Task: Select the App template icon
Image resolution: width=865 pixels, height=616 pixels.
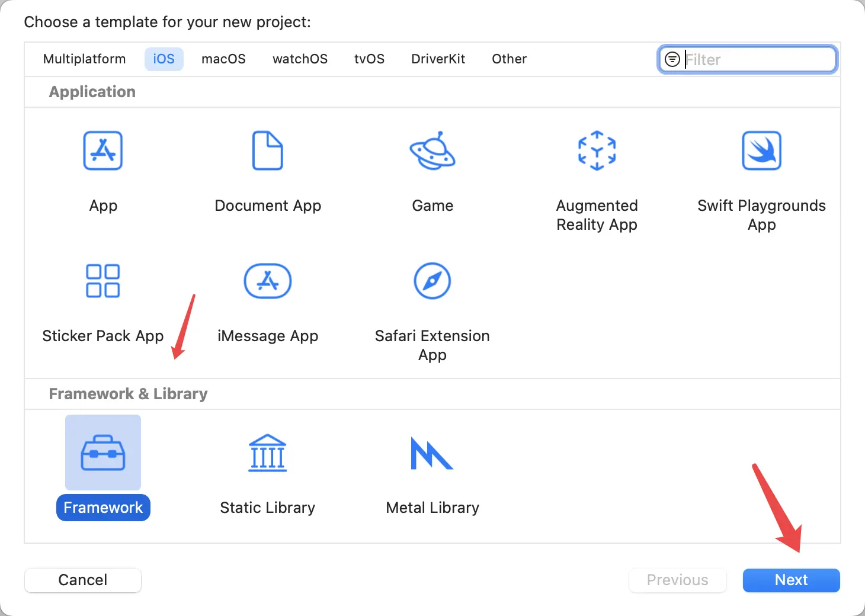Action: pyautogui.click(x=103, y=151)
